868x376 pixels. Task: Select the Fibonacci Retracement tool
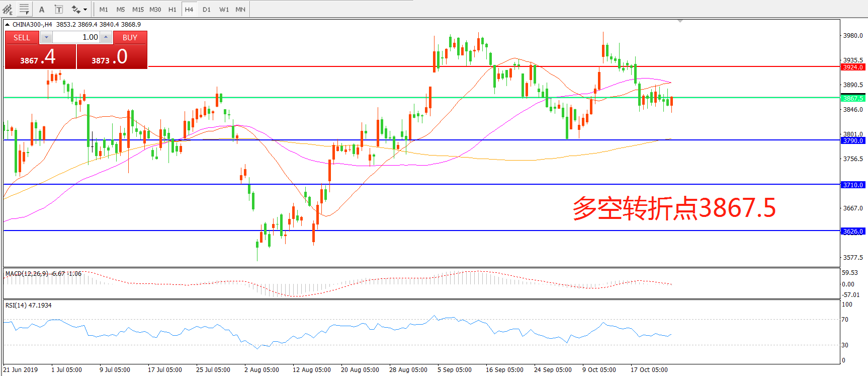[24, 9]
